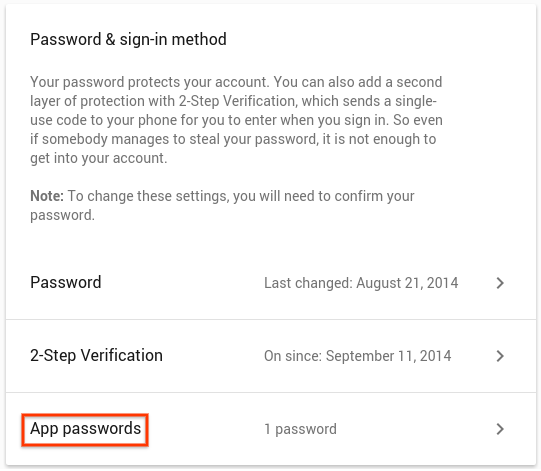Click the bold Note: label
The height and width of the screenshot is (471, 541).
click(47, 196)
